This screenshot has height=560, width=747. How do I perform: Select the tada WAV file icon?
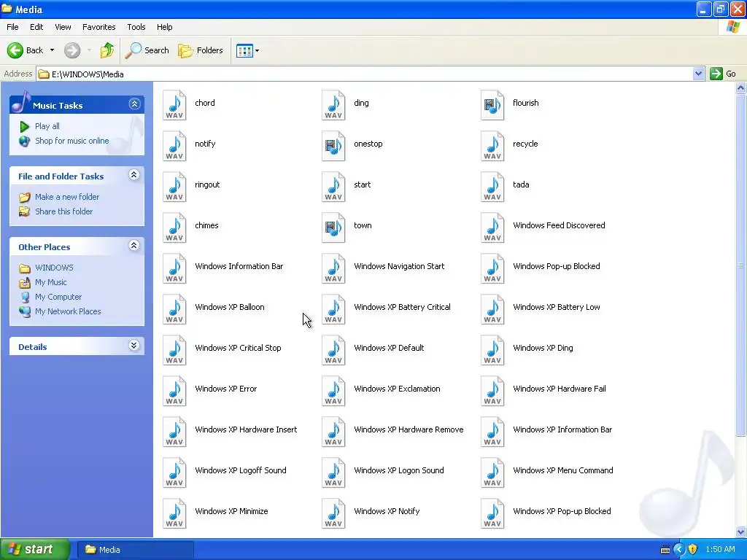point(492,187)
